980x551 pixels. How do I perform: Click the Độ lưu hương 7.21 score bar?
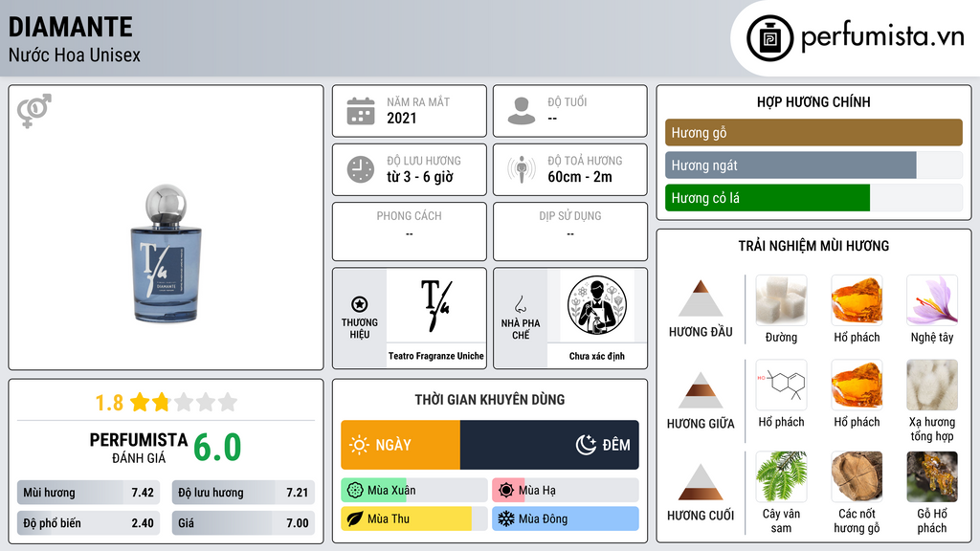pyautogui.click(x=243, y=493)
